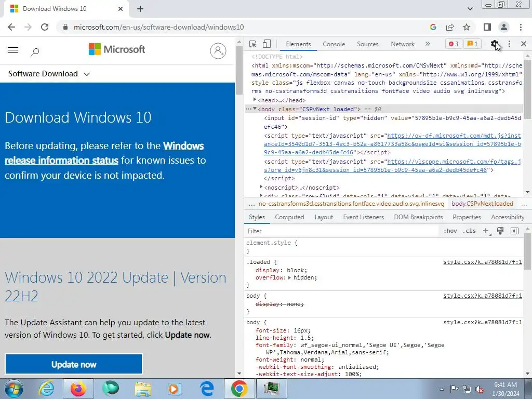Switch to the Console tab
The image size is (532, 399).
334,44
